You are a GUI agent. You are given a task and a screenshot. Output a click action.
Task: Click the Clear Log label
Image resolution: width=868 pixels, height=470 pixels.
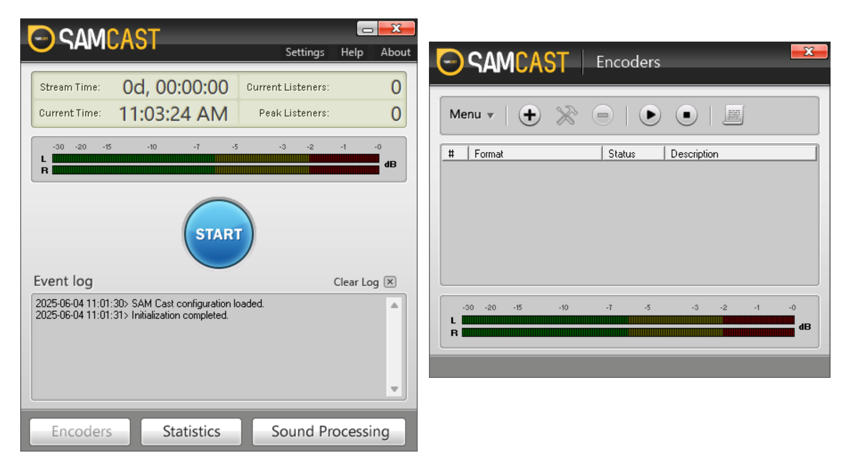(356, 282)
